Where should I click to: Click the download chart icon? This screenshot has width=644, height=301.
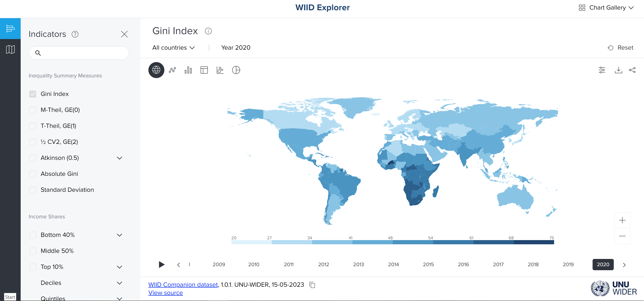[x=618, y=70]
